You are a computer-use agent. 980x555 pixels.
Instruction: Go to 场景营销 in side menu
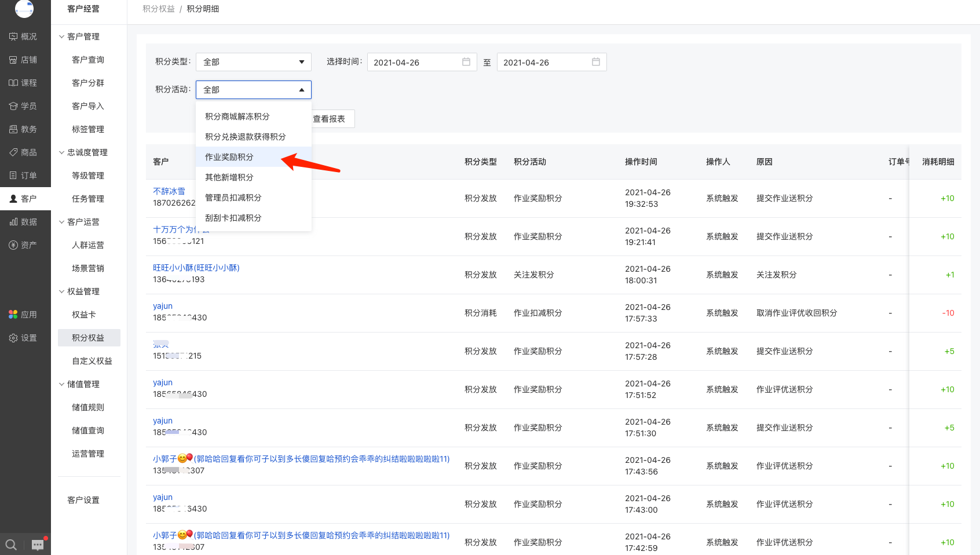pos(88,268)
